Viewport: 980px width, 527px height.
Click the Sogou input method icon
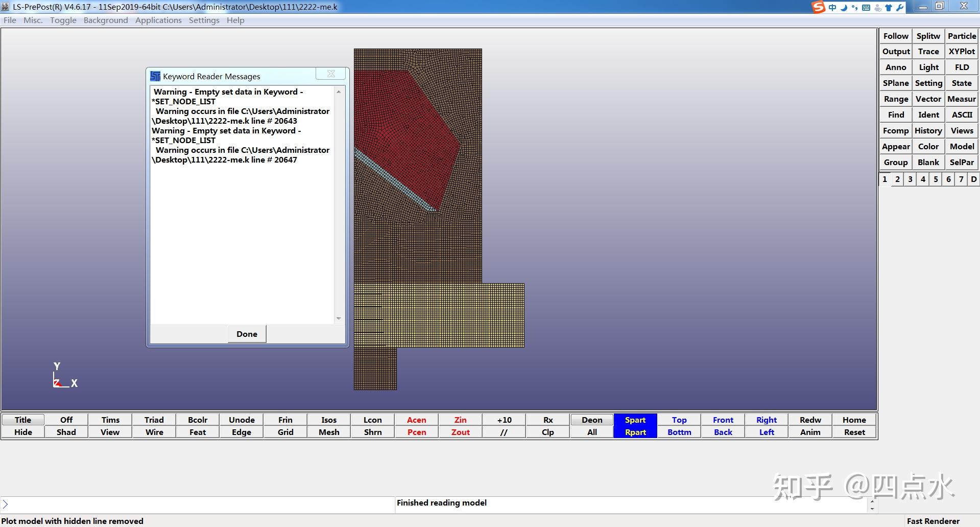819,7
